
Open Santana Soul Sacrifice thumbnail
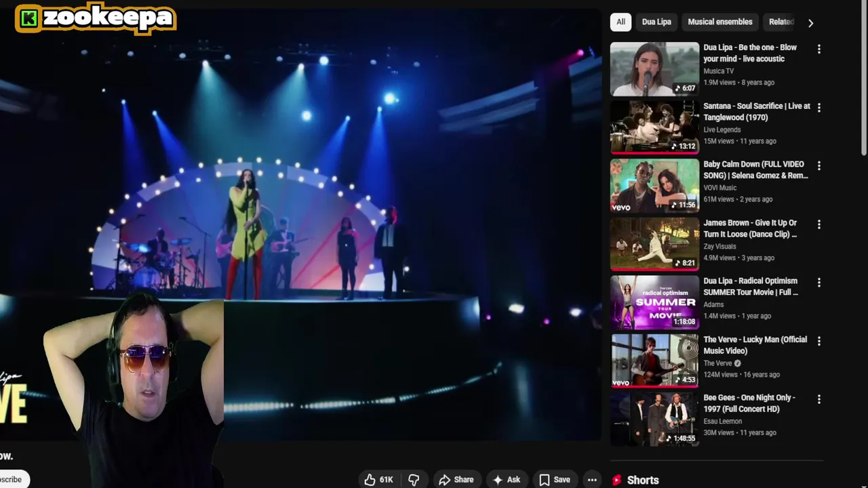pos(654,127)
